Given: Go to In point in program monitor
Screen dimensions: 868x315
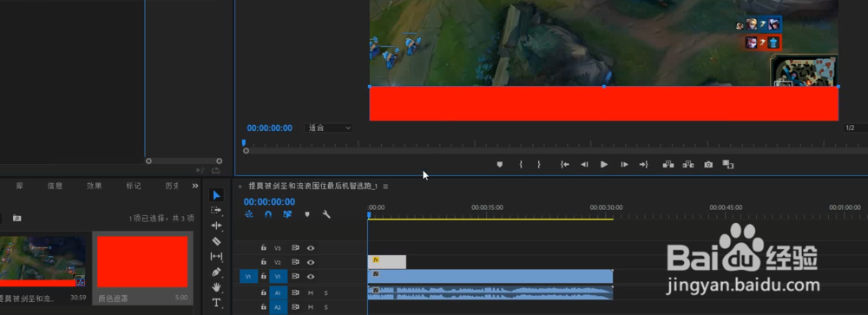Looking at the screenshot, I should click(565, 164).
